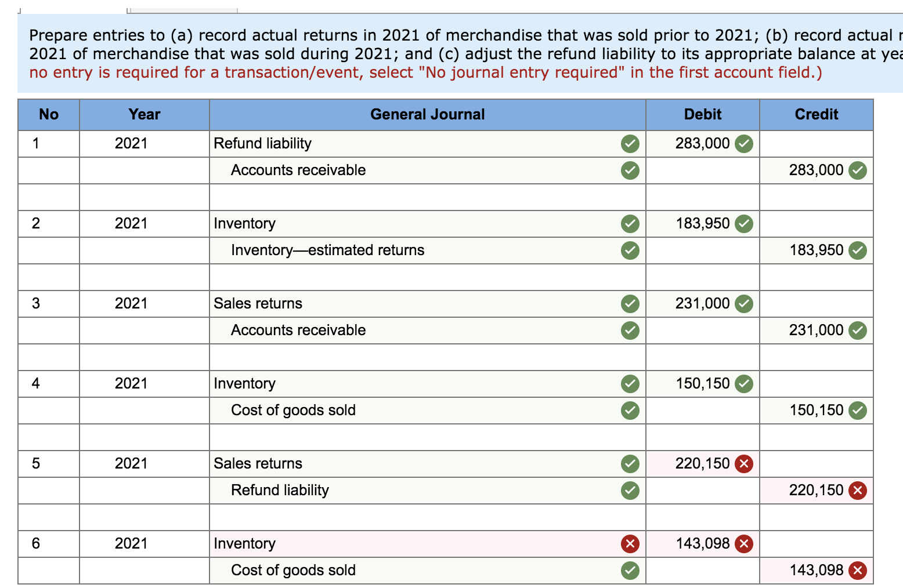
Task: Select Cost of goods sold in entry 4
Action: (x=427, y=410)
